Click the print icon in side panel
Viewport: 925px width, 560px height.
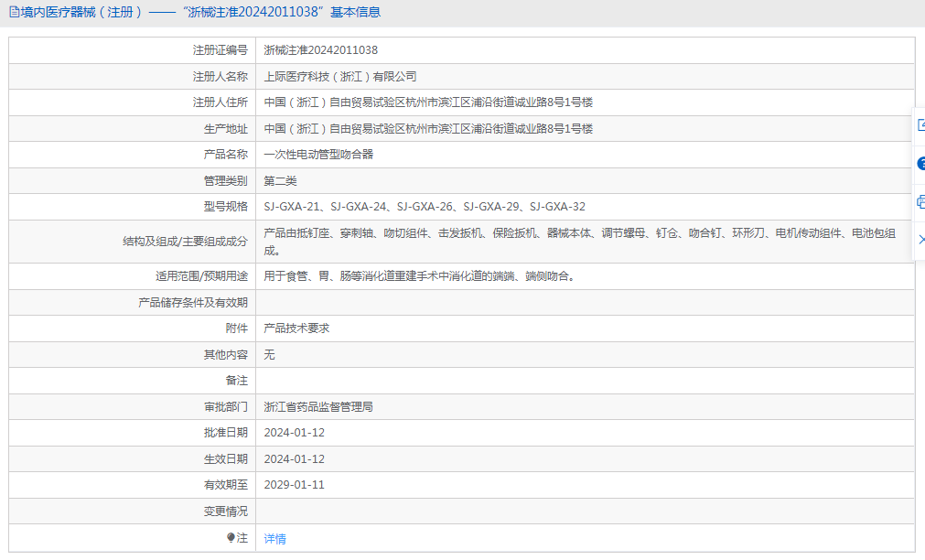[x=920, y=202]
